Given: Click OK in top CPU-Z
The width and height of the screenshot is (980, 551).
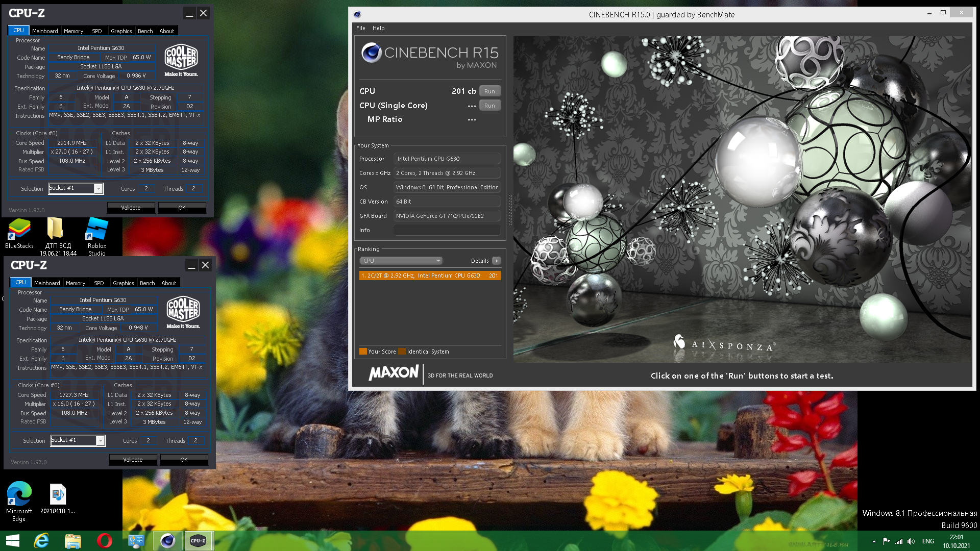Looking at the screenshot, I should click(182, 208).
